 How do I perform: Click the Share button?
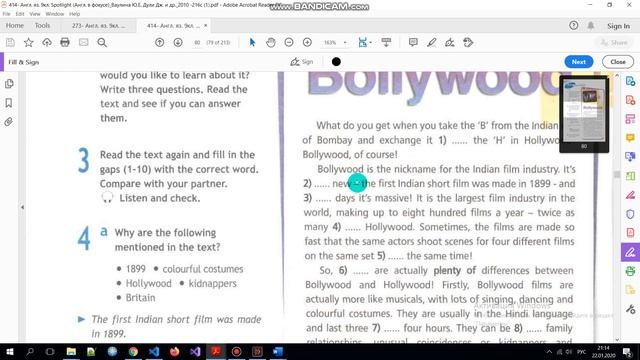(614, 42)
